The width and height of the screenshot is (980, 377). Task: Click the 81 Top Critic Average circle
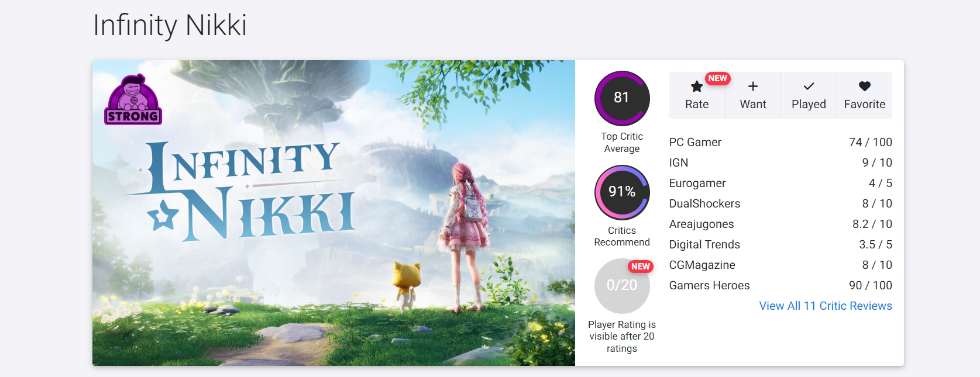click(x=622, y=98)
